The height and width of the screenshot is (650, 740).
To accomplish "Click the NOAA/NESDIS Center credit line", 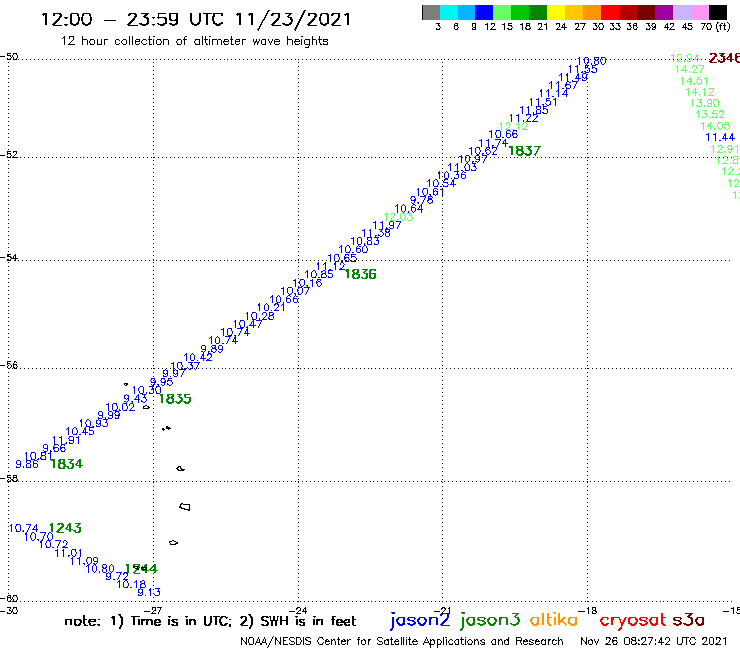I will (402, 641).
